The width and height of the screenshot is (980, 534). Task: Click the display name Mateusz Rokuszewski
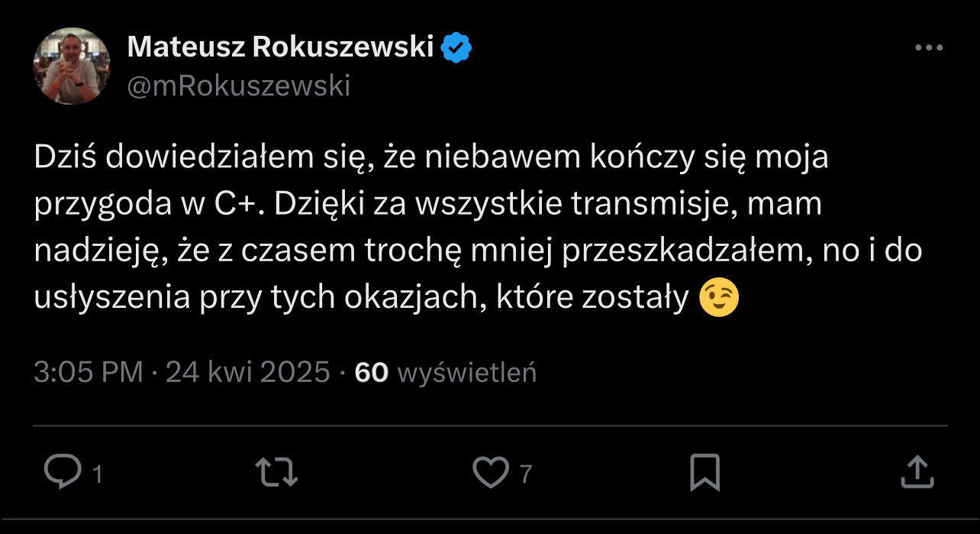(x=280, y=48)
